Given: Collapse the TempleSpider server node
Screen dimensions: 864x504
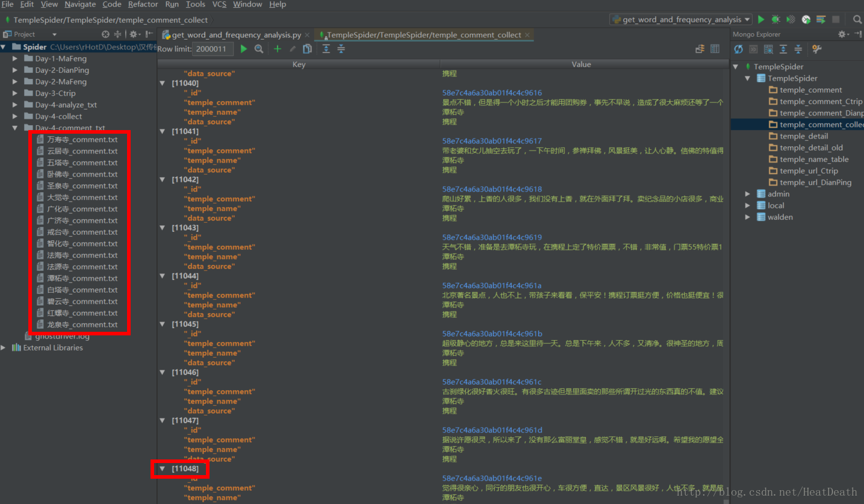Looking at the screenshot, I should point(736,67).
